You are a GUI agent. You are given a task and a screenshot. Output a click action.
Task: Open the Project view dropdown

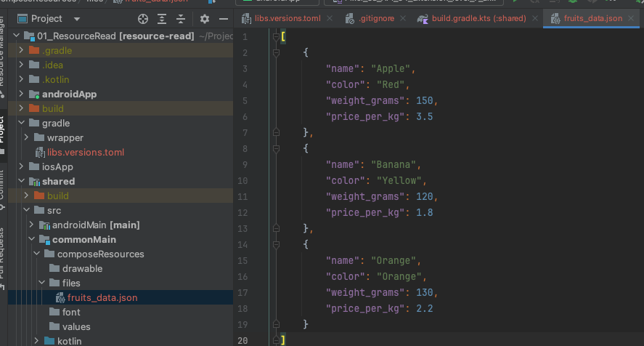click(x=76, y=19)
